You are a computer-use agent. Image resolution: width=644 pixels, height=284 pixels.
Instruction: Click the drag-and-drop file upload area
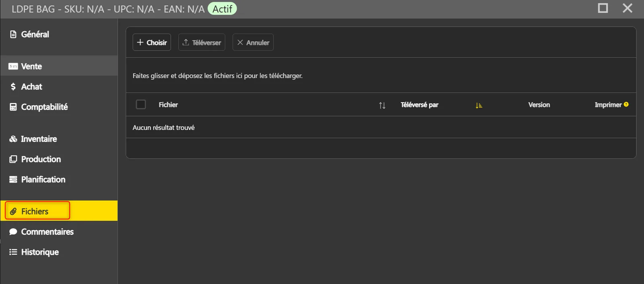point(381,76)
